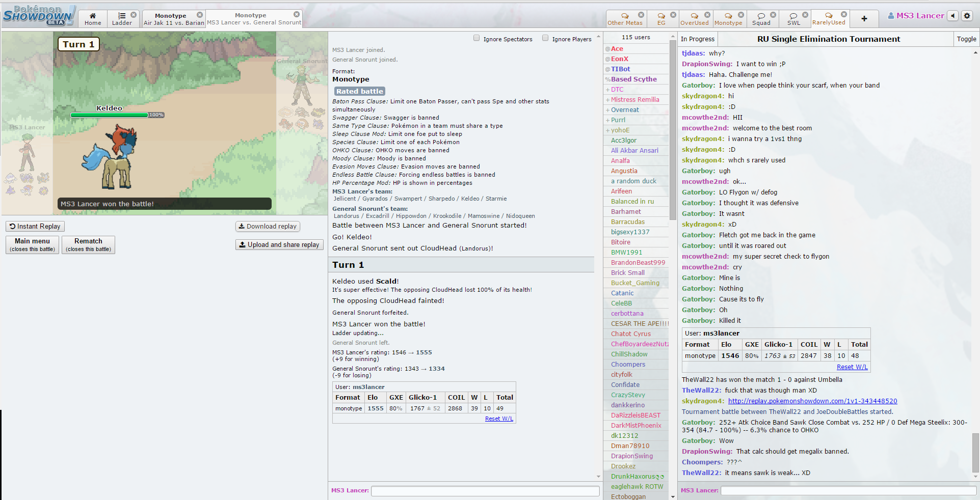Image resolution: width=980 pixels, height=500 pixels.
Task: Click Download replay button
Action: [x=268, y=227]
